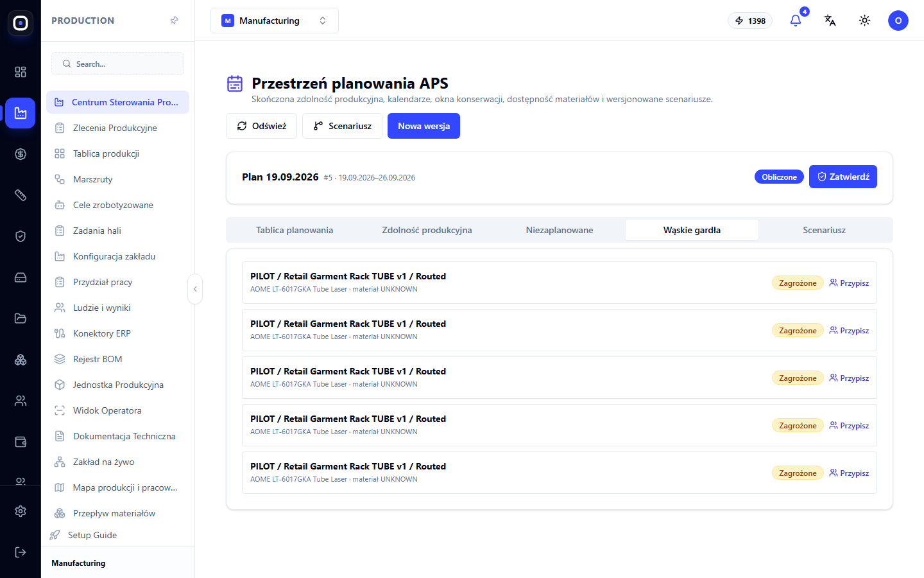The width and height of the screenshot is (924, 578).
Task: Click the Nowa wersja button
Action: pyautogui.click(x=424, y=126)
